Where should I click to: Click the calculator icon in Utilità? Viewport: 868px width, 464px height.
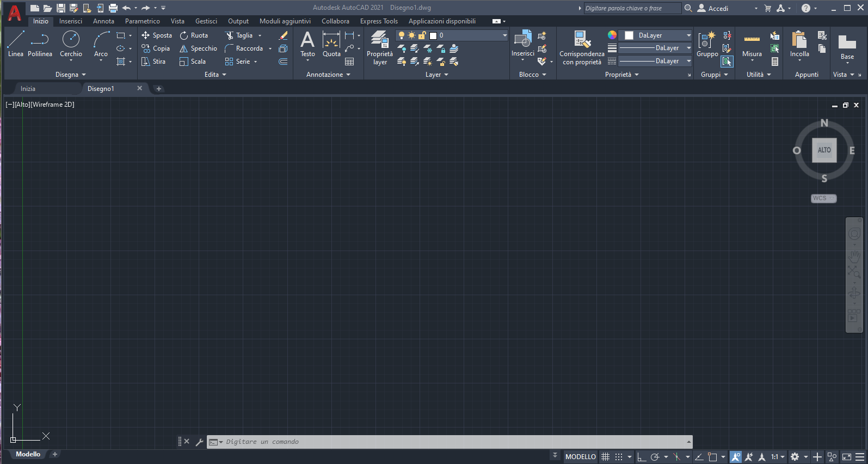(x=774, y=62)
